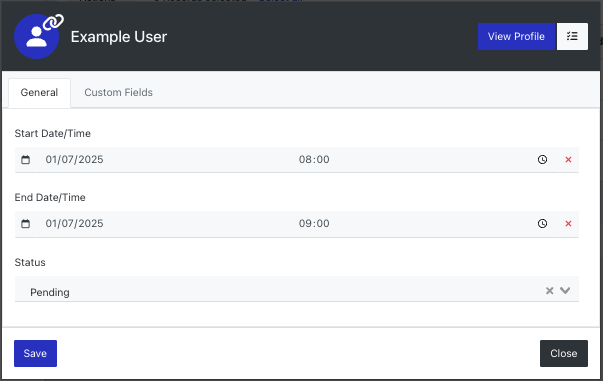Click the clock icon for start time
The width and height of the screenshot is (603, 381).
(x=542, y=160)
